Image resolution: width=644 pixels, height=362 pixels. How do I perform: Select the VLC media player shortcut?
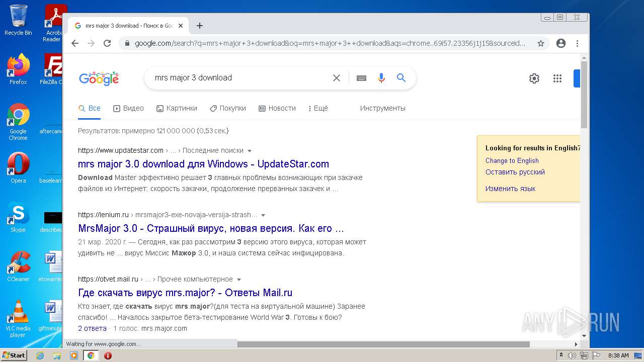pos(18,319)
